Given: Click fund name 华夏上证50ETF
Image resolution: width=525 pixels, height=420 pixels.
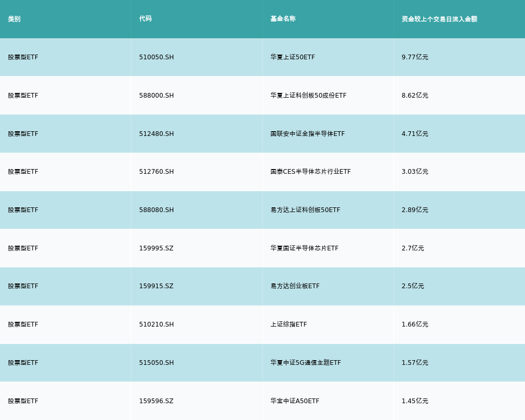Looking at the screenshot, I should (x=292, y=57).
